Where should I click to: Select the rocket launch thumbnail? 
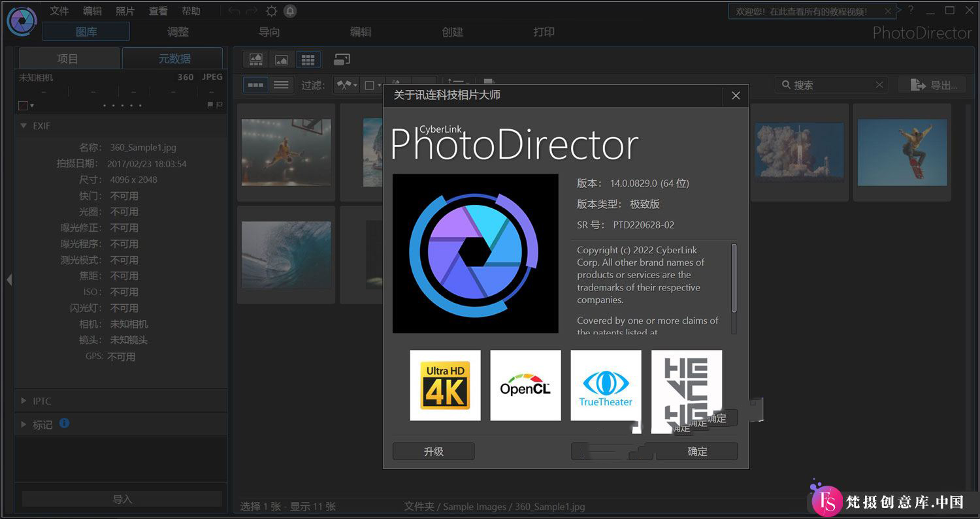click(x=800, y=152)
